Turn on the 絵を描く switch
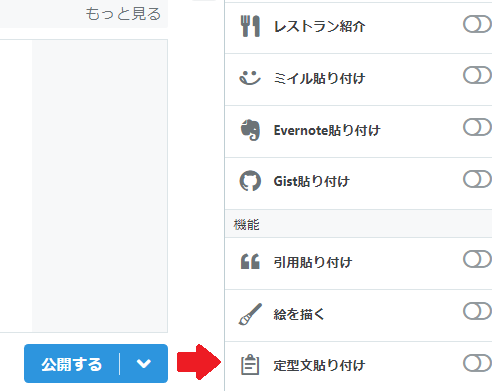This screenshot has width=492, height=391. coord(477,312)
